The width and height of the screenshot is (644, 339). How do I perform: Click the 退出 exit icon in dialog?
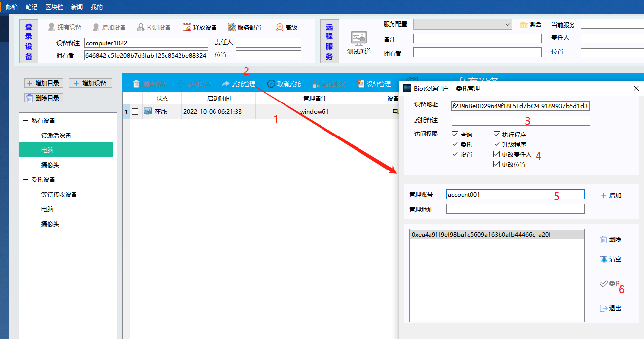coord(604,308)
